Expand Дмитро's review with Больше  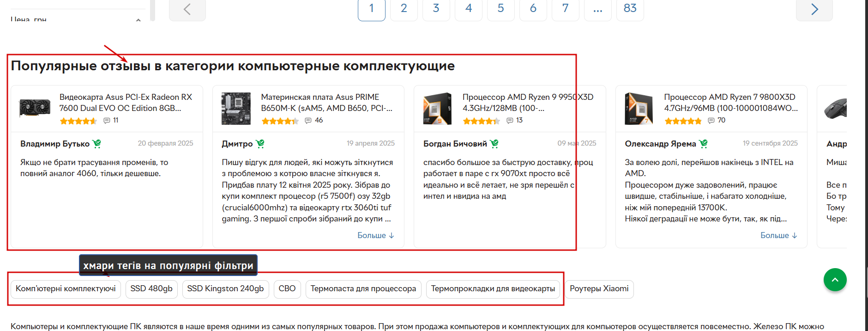click(x=376, y=235)
